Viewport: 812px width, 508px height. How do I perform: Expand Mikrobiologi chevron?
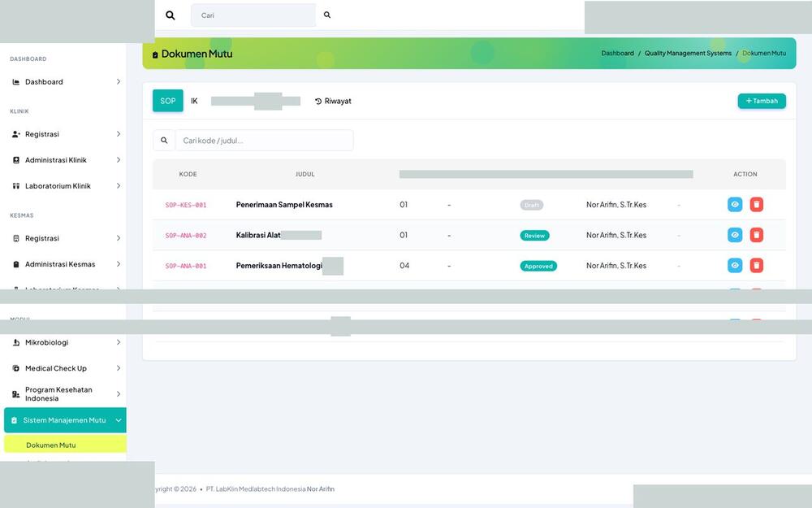pyautogui.click(x=118, y=343)
